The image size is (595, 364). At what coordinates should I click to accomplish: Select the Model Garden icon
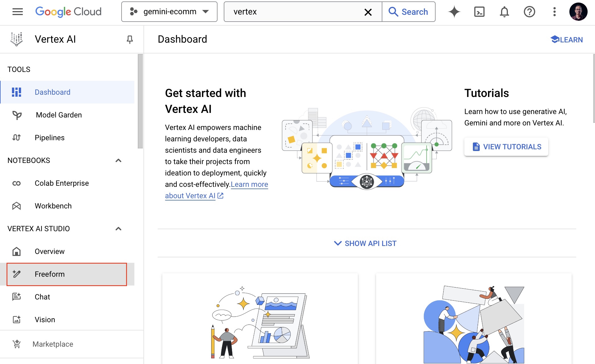click(17, 115)
